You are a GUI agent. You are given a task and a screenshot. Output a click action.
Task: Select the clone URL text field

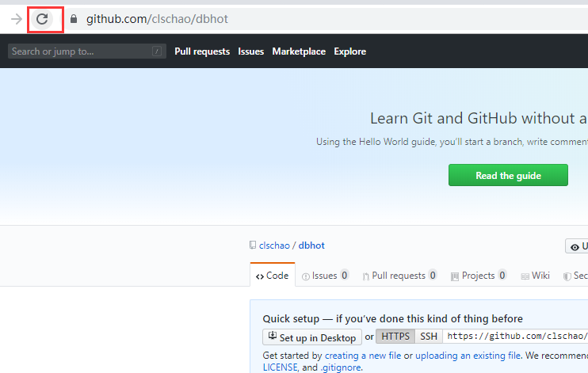[515, 337]
